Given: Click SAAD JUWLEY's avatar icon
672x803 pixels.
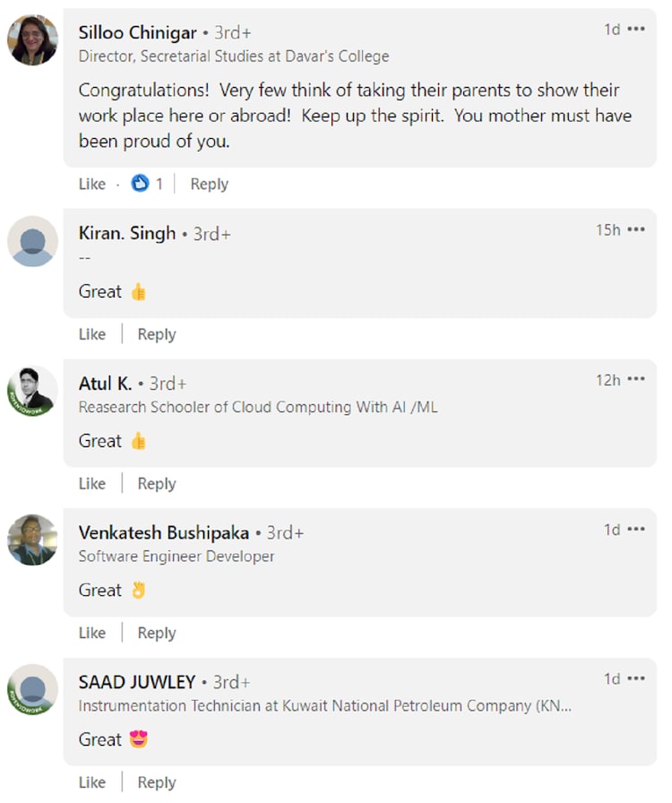Looking at the screenshot, I should (x=33, y=690).
